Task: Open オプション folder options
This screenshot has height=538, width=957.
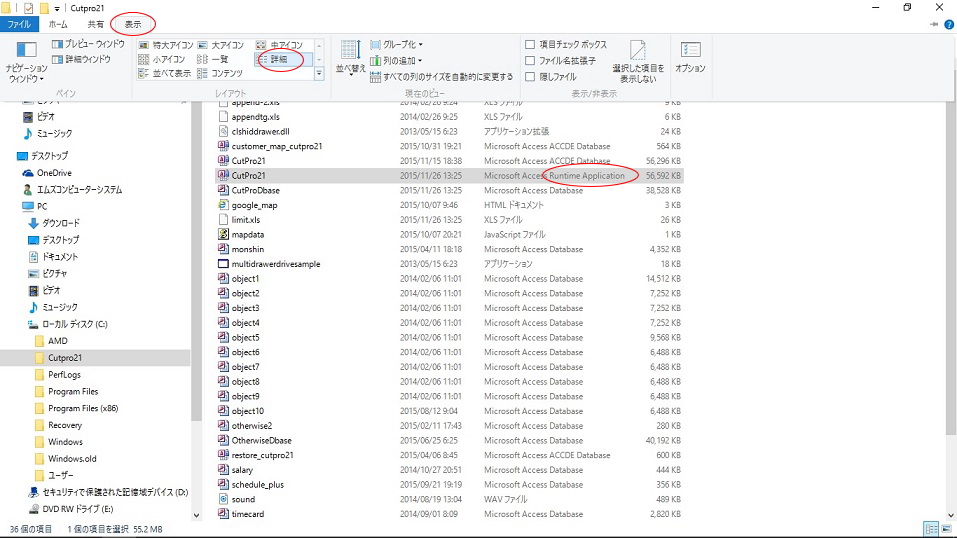Action: [690, 58]
